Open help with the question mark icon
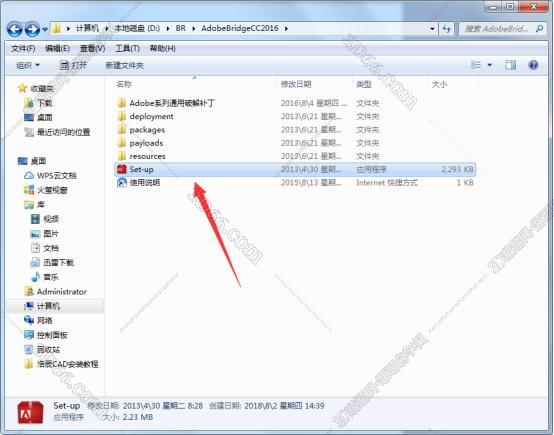Viewport: 554px width, 435px height. pyautogui.click(x=533, y=65)
